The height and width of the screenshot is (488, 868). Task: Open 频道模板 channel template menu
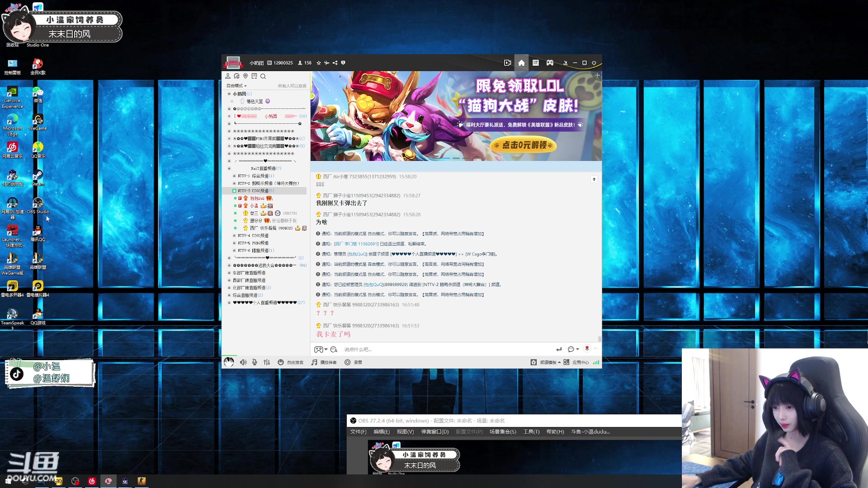(x=546, y=362)
